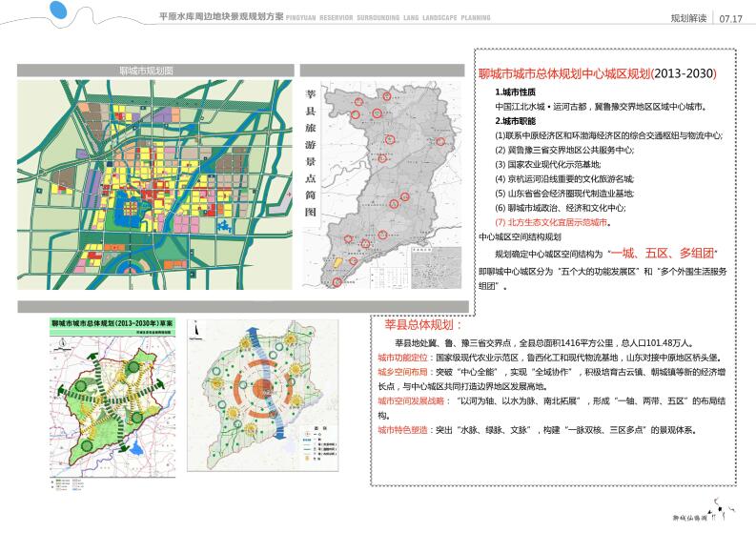
Task: Select the header title 平原水库周边地块景观规划方案
Action: coord(221,16)
